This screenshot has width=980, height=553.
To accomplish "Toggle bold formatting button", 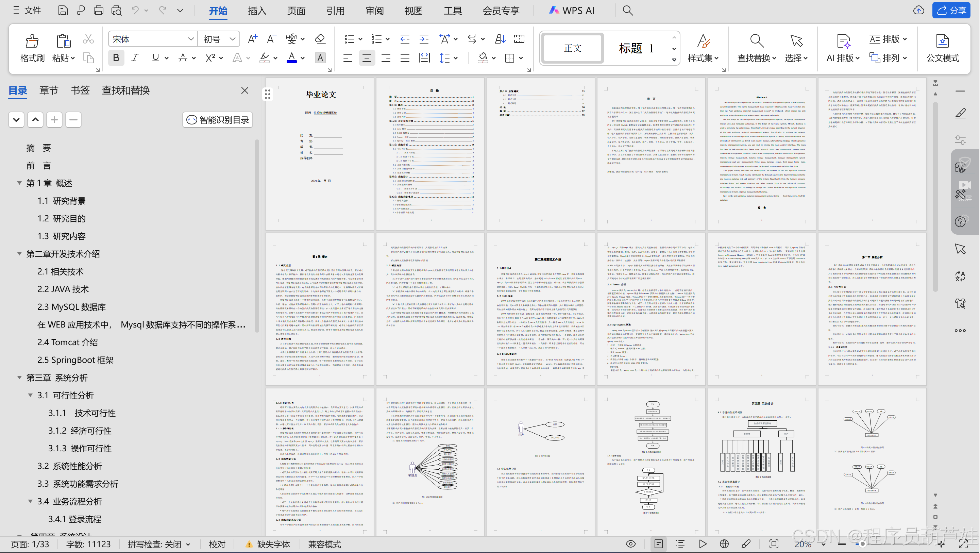I will coord(116,58).
